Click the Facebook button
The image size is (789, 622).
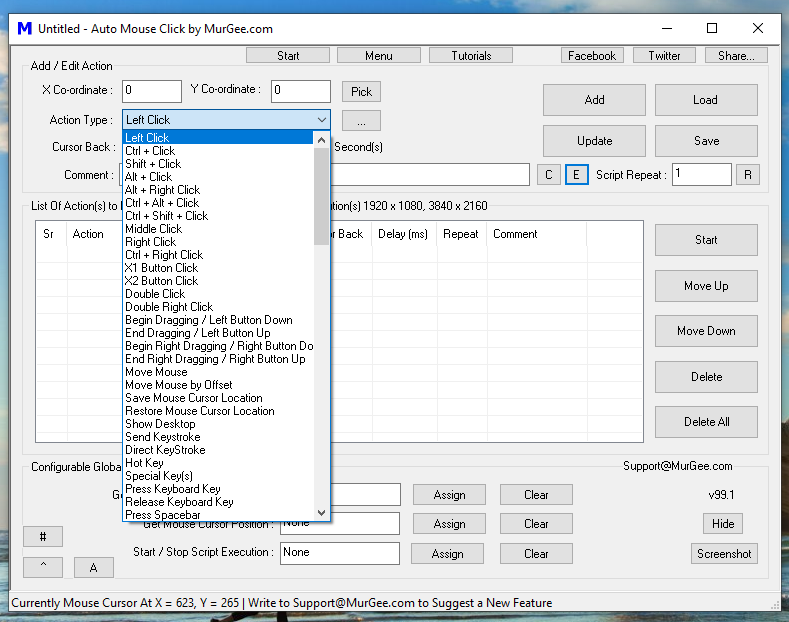coord(592,56)
